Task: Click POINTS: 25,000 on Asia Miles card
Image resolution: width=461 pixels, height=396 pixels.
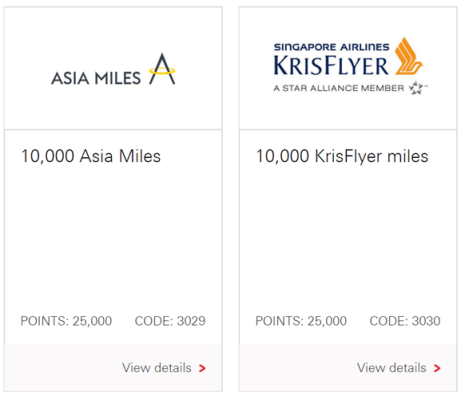Action: (x=66, y=321)
